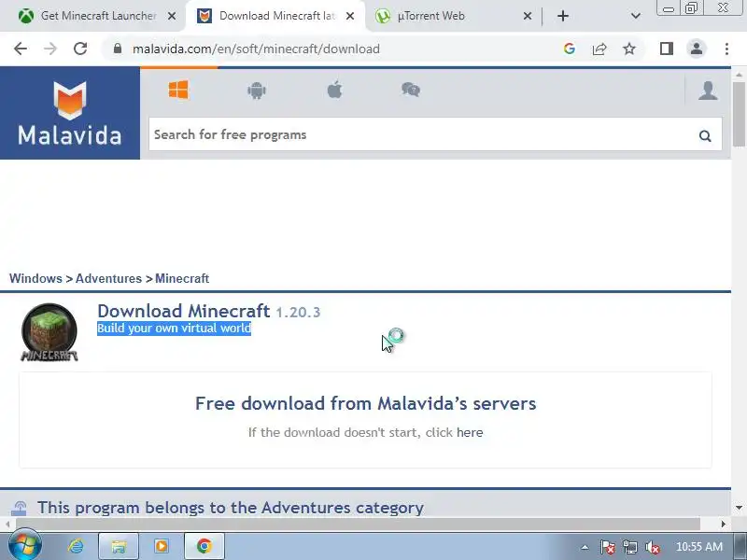Click the 'here' download link
The width and height of the screenshot is (747, 560).
point(470,432)
